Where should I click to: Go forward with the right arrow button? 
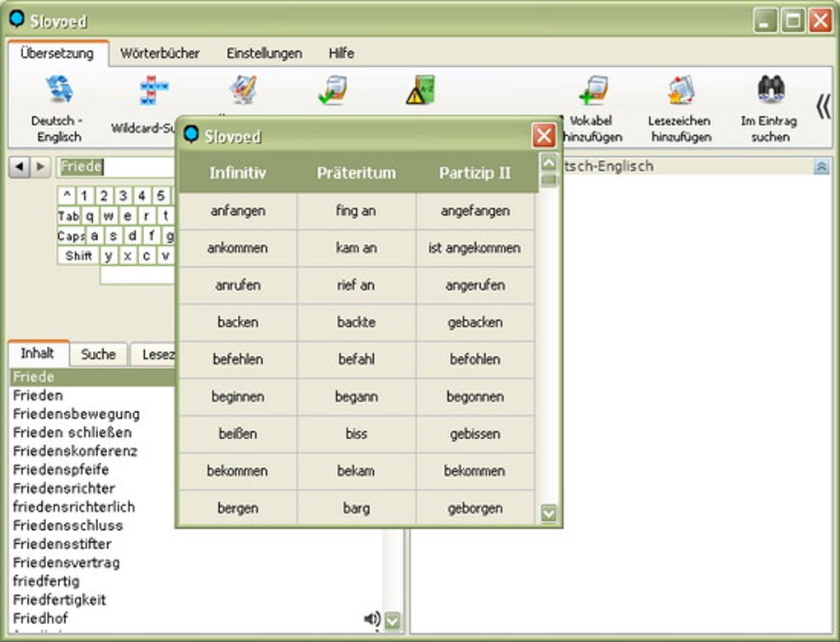point(40,166)
